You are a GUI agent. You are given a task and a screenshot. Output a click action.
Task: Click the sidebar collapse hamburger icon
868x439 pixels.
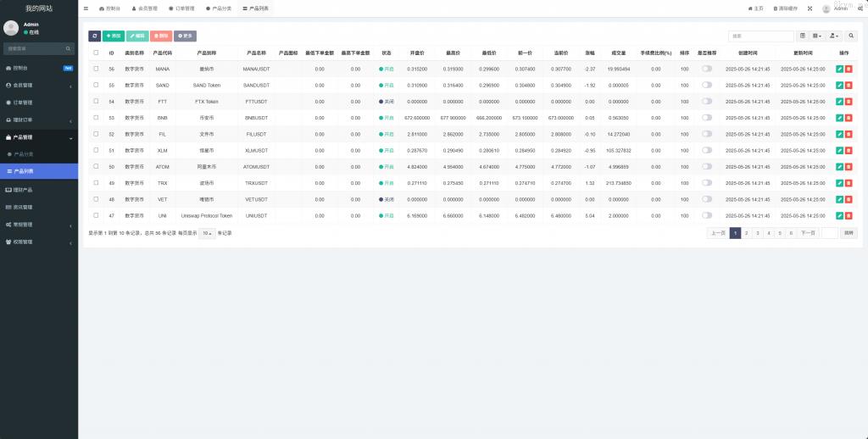[86, 8]
